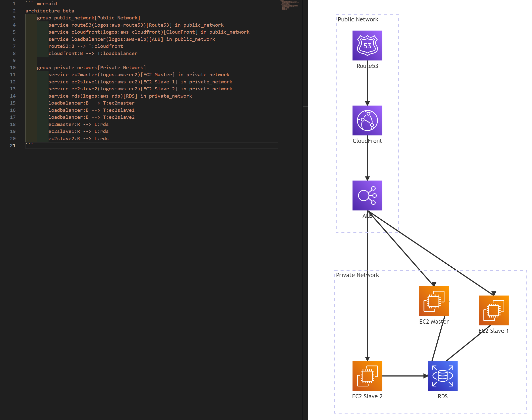Place cursor on "architecture-beta" line

point(50,11)
